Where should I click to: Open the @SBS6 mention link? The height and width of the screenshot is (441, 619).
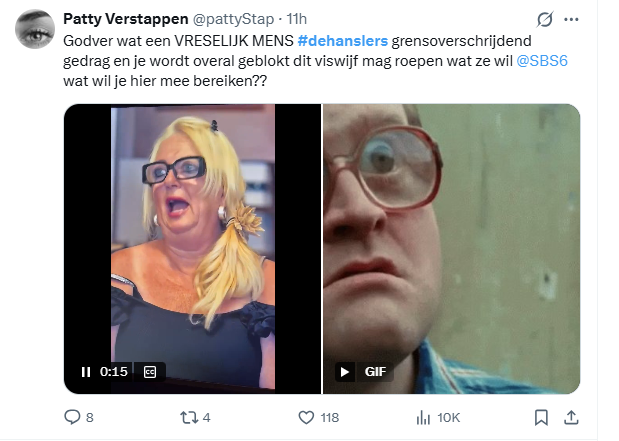[x=542, y=61]
